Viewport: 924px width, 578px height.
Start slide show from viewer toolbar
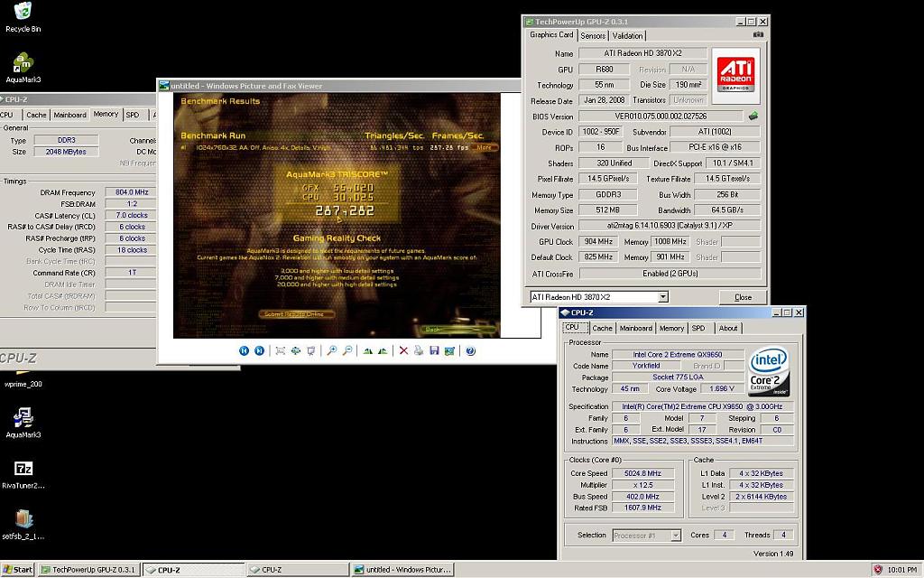click(311, 350)
